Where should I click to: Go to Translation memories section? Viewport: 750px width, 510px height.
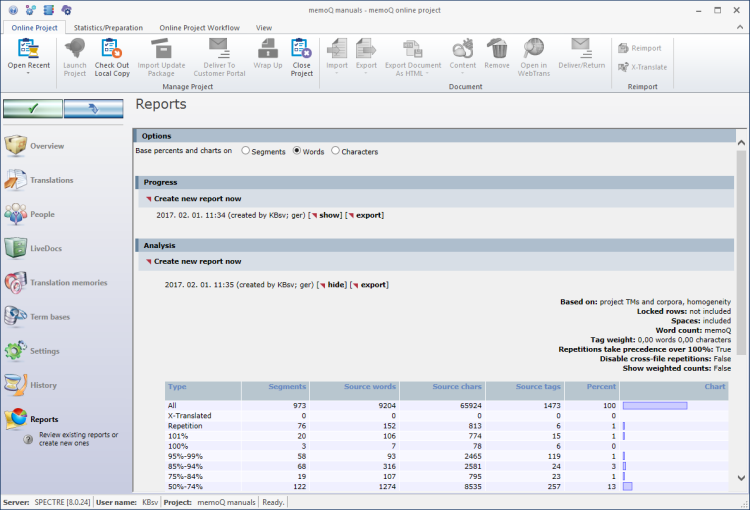click(68, 282)
